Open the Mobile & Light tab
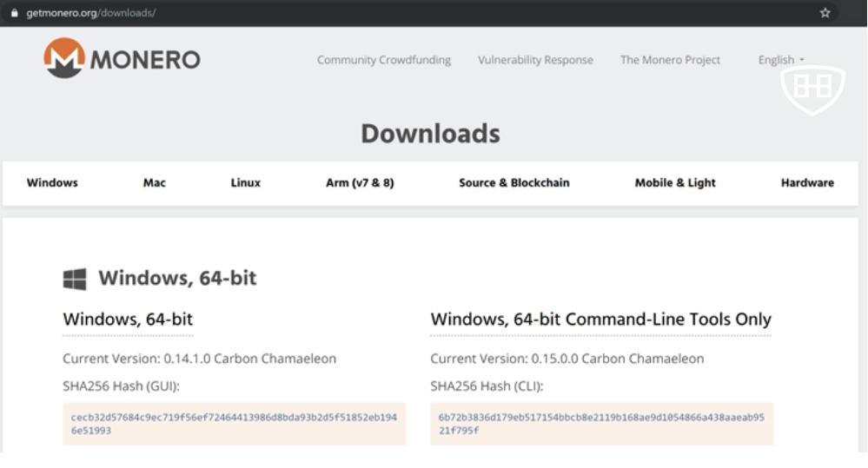The image size is (868, 468). pos(675,182)
